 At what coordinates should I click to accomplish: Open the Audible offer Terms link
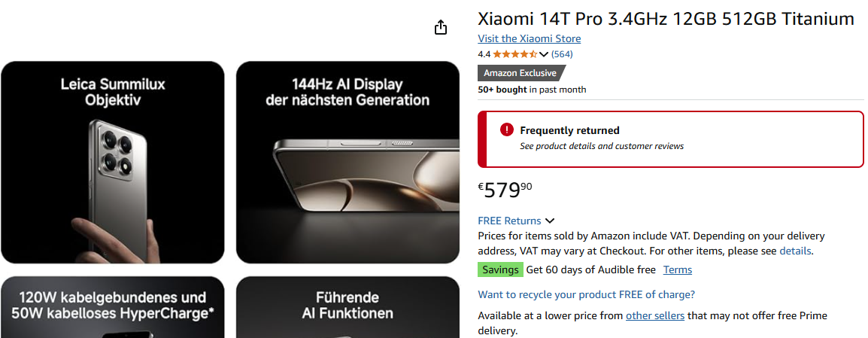678,269
